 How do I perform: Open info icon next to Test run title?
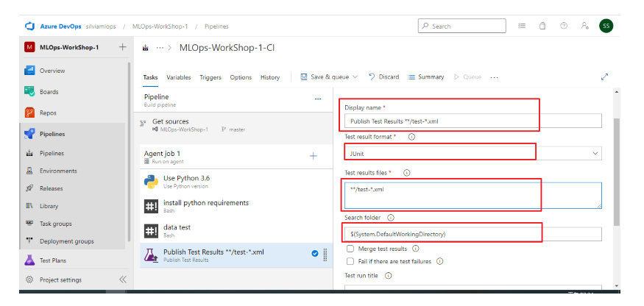[388, 276]
